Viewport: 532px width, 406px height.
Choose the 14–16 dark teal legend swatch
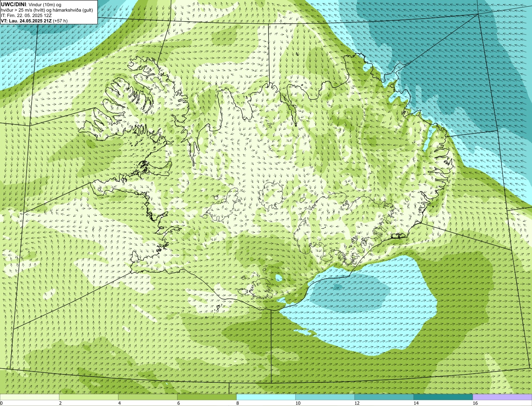[443, 397]
